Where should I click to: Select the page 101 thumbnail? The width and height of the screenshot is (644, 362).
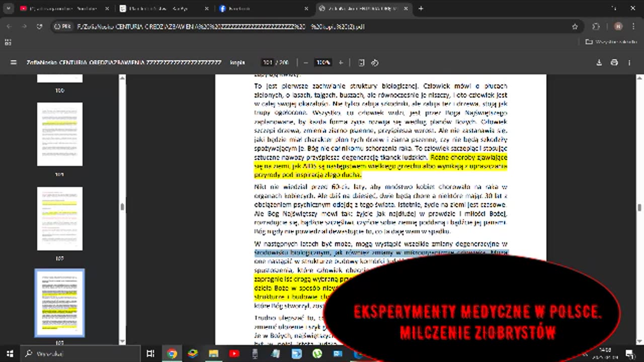60,134
